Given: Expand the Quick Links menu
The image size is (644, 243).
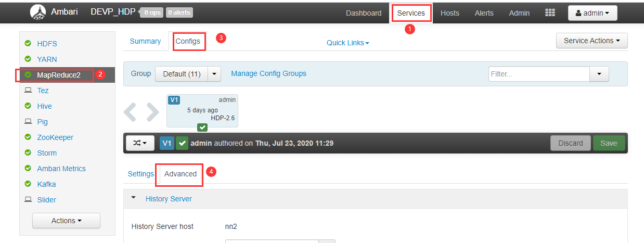Looking at the screenshot, I should 348,43.
